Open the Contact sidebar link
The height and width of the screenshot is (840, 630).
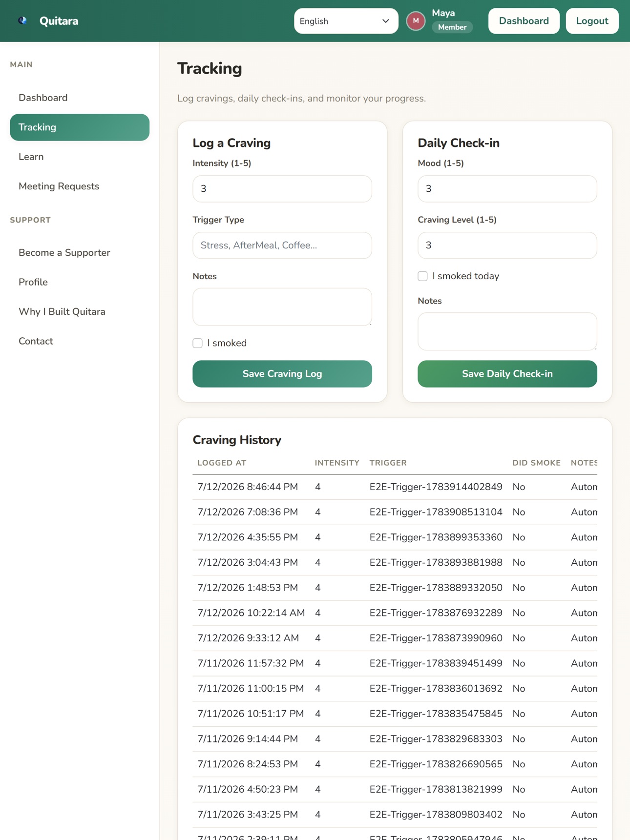click(x=80, y=341)
